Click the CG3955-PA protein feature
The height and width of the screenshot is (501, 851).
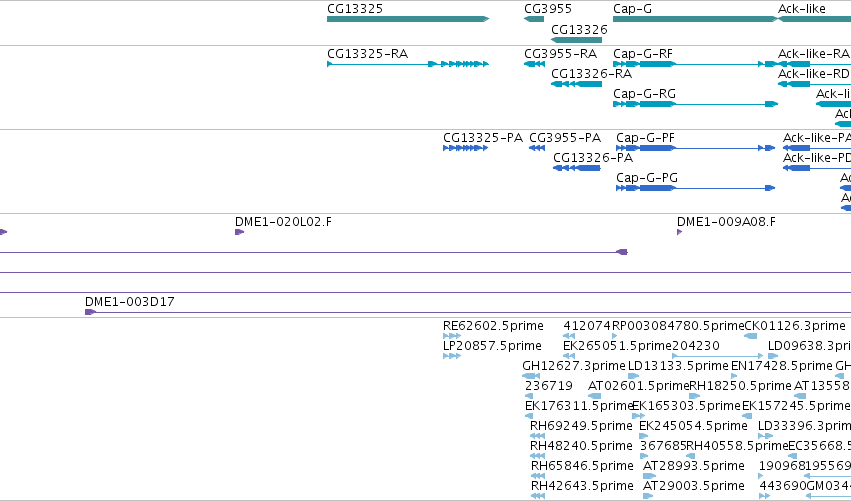(537, 148)
